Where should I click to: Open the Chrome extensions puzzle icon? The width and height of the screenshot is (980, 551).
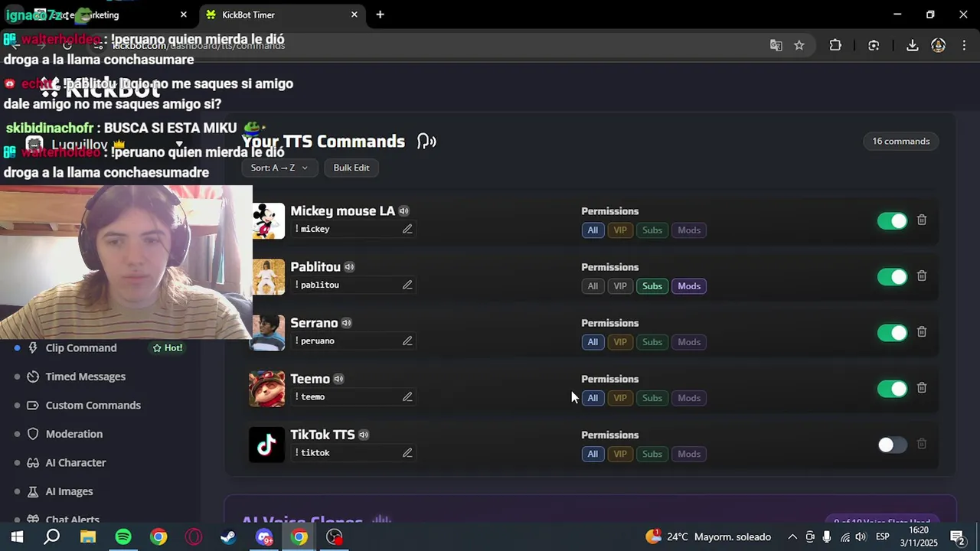pyautogui.click(x=835, y=45)
